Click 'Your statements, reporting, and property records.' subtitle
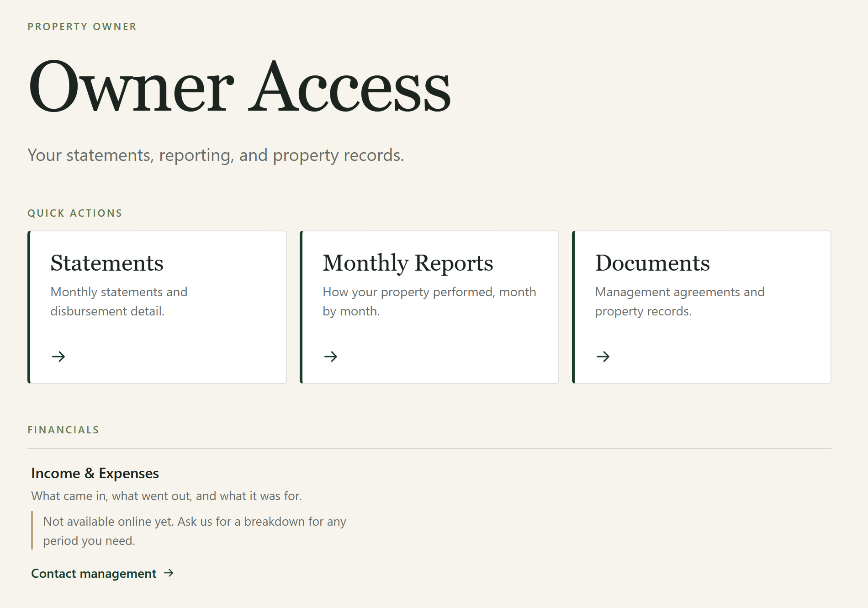 coord(216,155)
